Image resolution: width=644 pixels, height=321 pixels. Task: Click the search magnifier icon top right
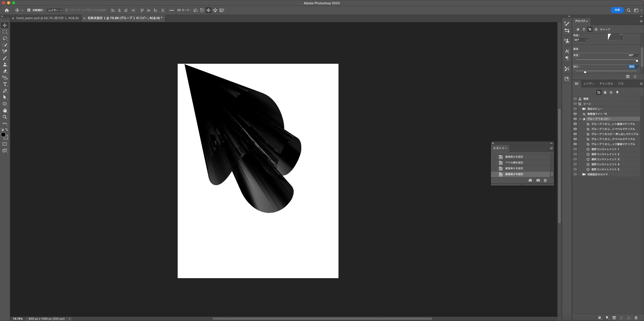pos(628,10)
